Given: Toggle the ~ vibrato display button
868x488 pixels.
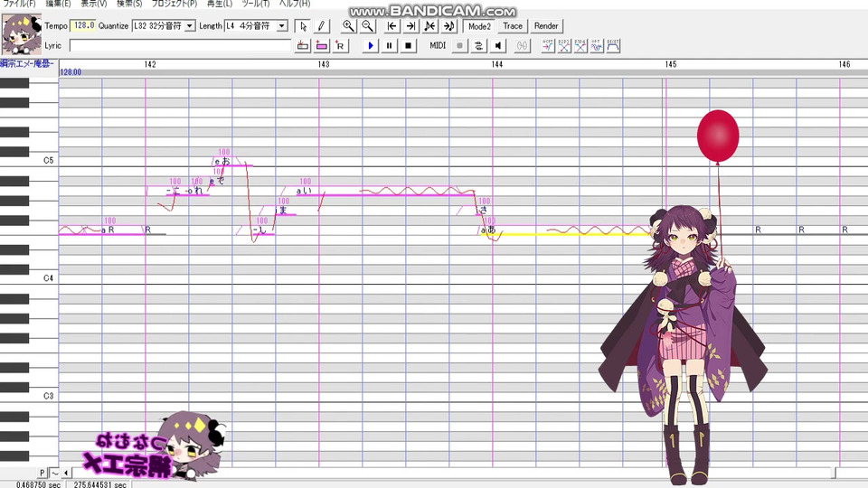Looking at the screenshot, I should [x=54, y=473].
